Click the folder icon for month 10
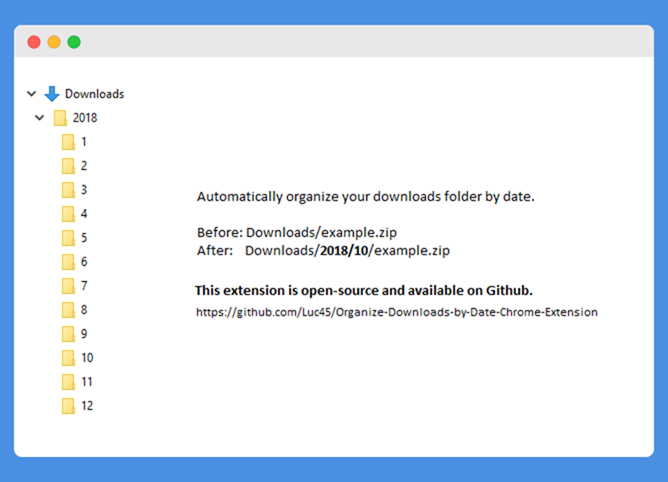 point(68,358)
